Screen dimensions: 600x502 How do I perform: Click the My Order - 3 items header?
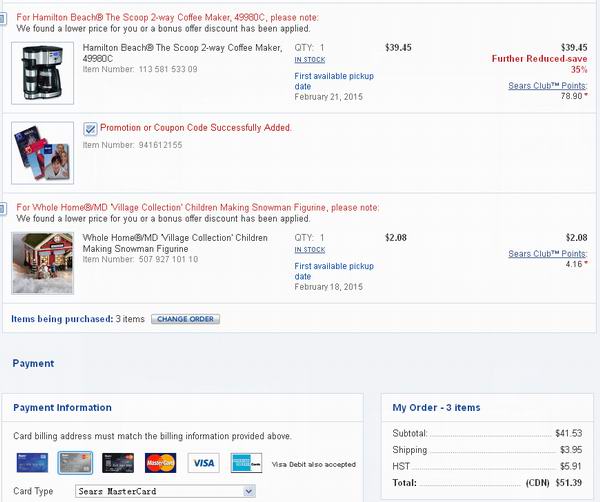tap(436, 408)
